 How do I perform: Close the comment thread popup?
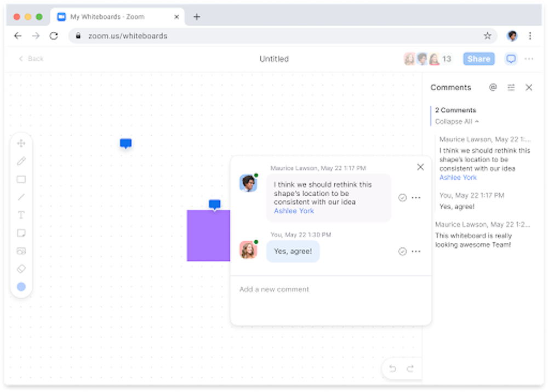420,167
